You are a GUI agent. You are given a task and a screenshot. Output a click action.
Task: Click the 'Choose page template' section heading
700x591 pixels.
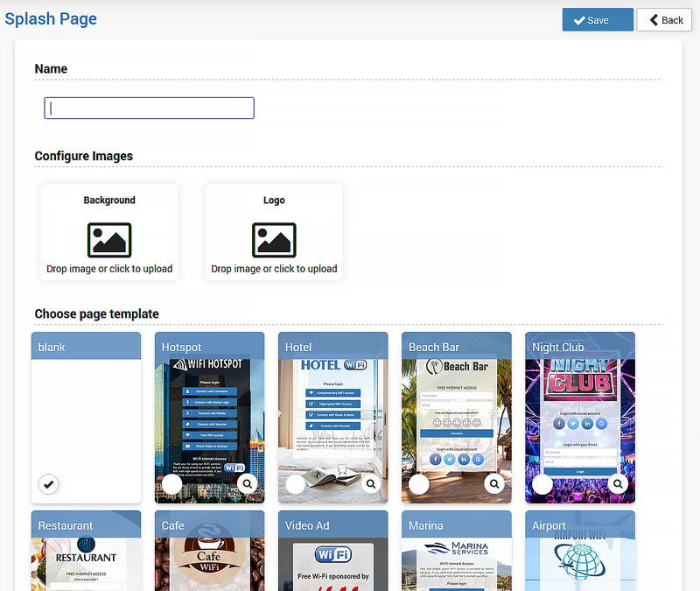pyautogui.click(x=97, y=314)
